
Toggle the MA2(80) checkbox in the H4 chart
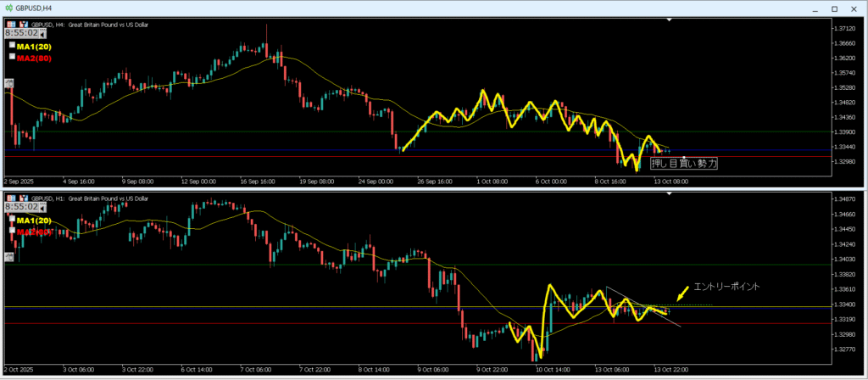(x=12, y=56)
